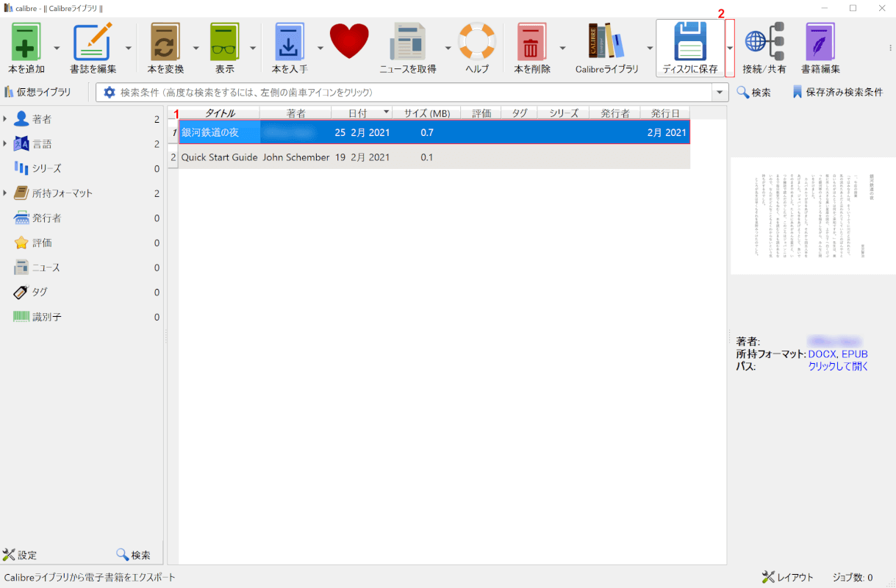Open the EPUB format link
This screenshot has height=588, width=896.
point(854,354)
